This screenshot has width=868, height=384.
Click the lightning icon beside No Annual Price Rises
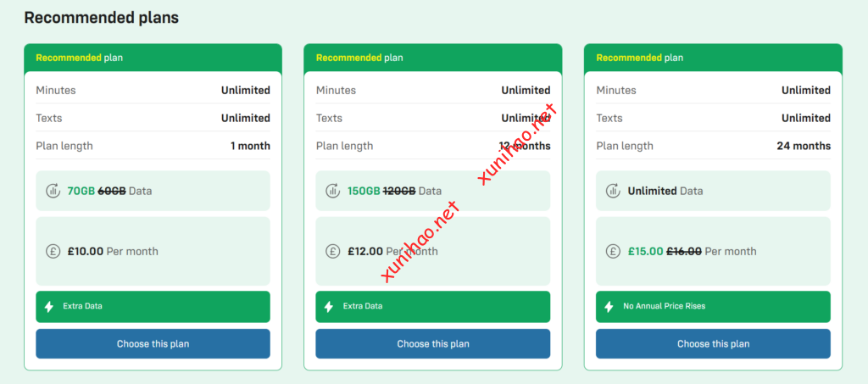point(609,306)
